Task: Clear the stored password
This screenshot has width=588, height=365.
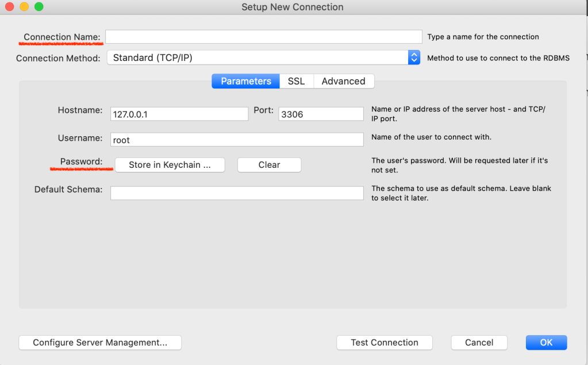Action: [269, 165]
